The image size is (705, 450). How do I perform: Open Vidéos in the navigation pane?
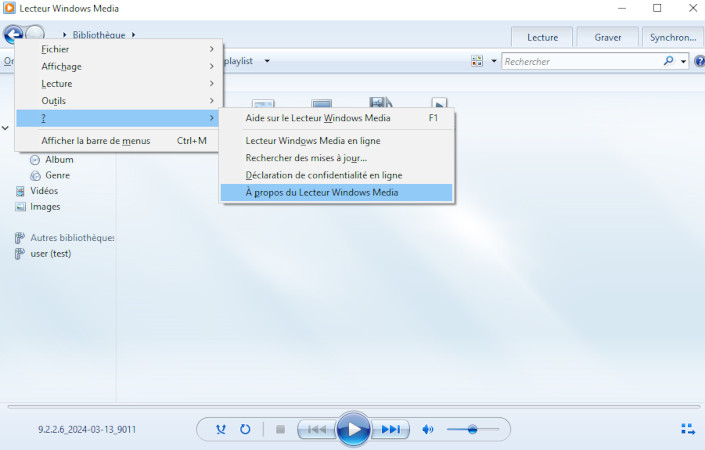coord(44,191)
